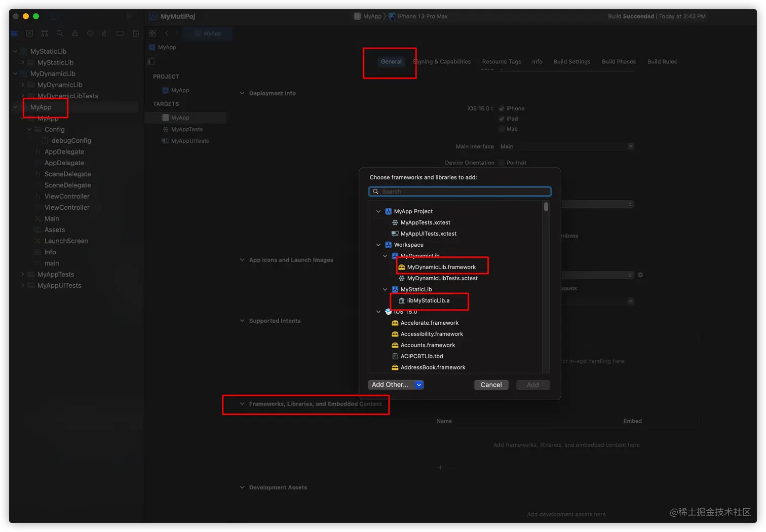Collapse the Development Assets section
This screenshot has width=766, height=532.
242,487
